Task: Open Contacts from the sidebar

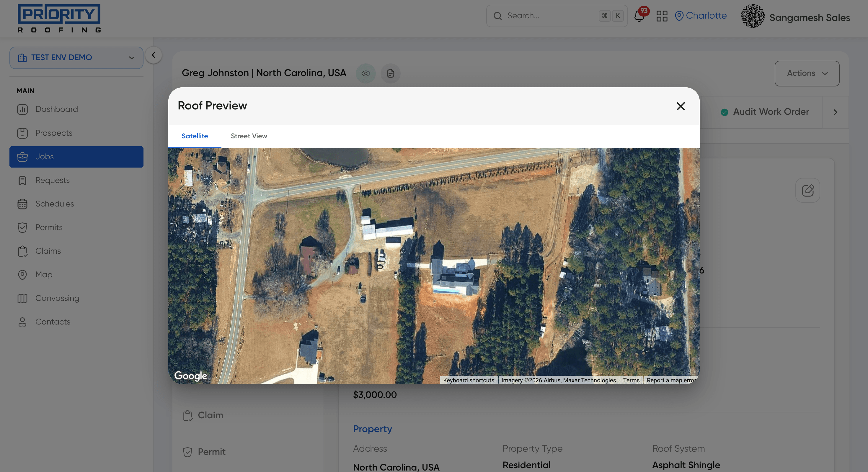Action: pyautogui.click(x=76, y=322)
